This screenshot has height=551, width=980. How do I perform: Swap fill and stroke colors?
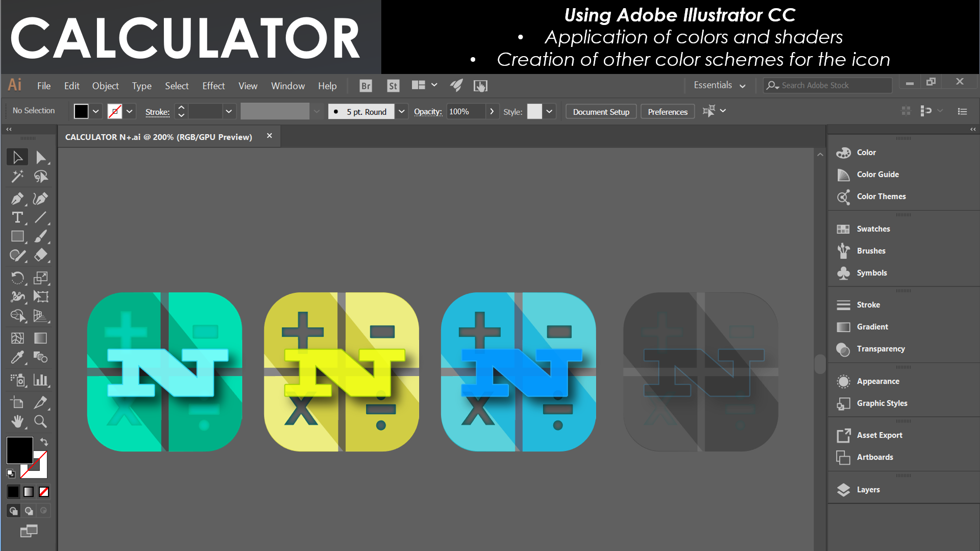point(44,442)
